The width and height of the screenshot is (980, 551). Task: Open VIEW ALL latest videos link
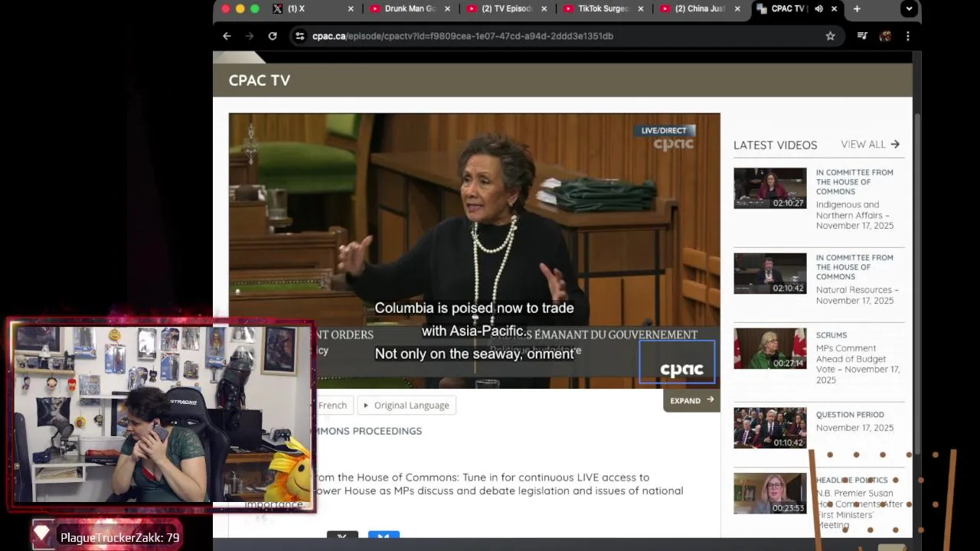point(863,144)
